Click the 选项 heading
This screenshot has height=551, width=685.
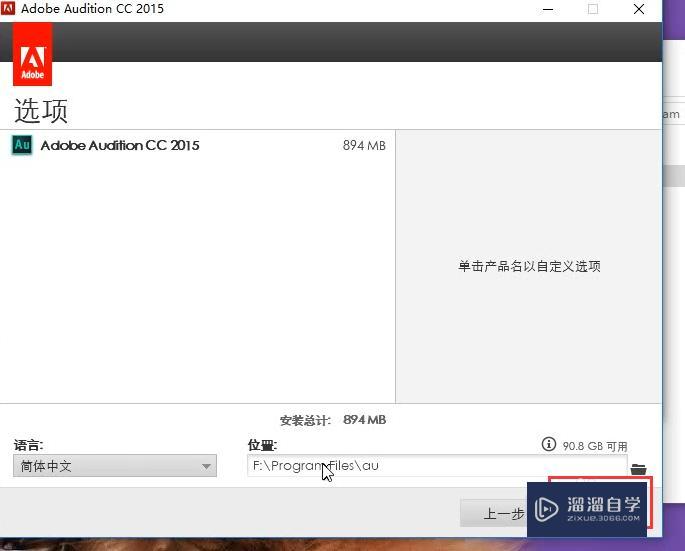click(41, 111)
